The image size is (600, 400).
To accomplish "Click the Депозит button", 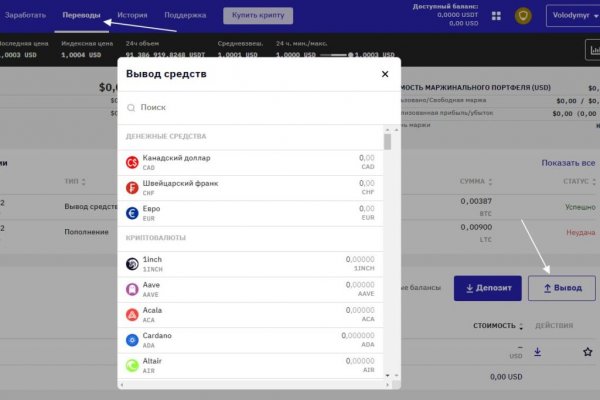I will (x=487, y=288).
